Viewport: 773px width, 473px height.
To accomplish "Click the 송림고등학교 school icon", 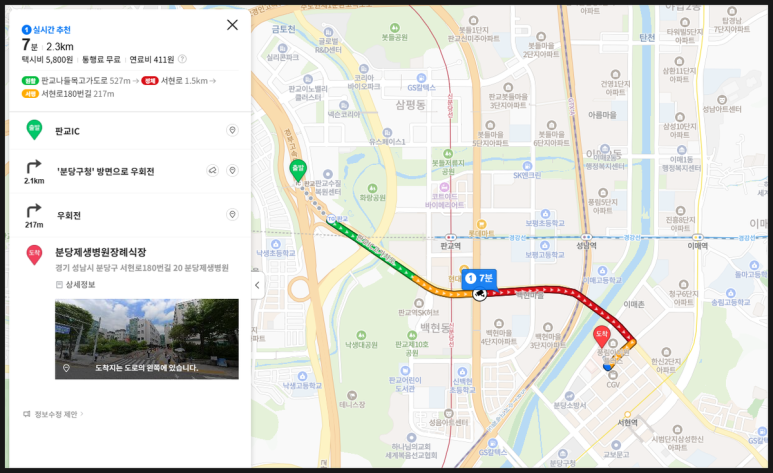I will (730, 293).
